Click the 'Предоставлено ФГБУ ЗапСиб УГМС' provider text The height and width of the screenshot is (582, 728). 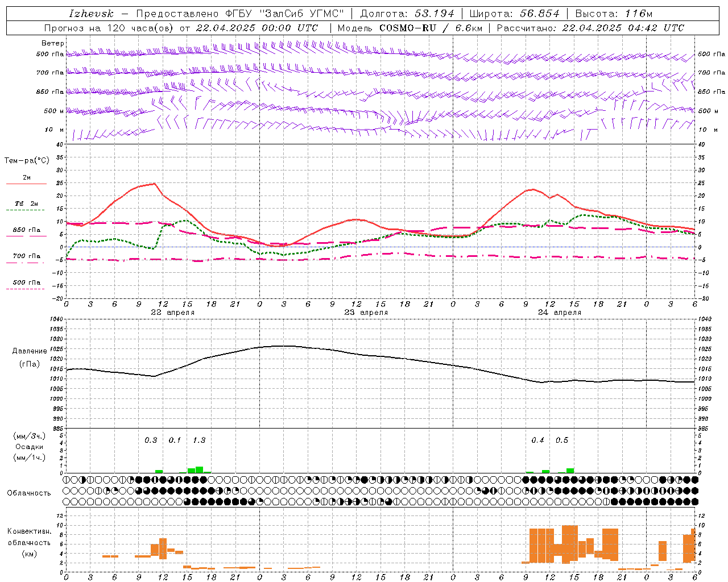point(239,14)
